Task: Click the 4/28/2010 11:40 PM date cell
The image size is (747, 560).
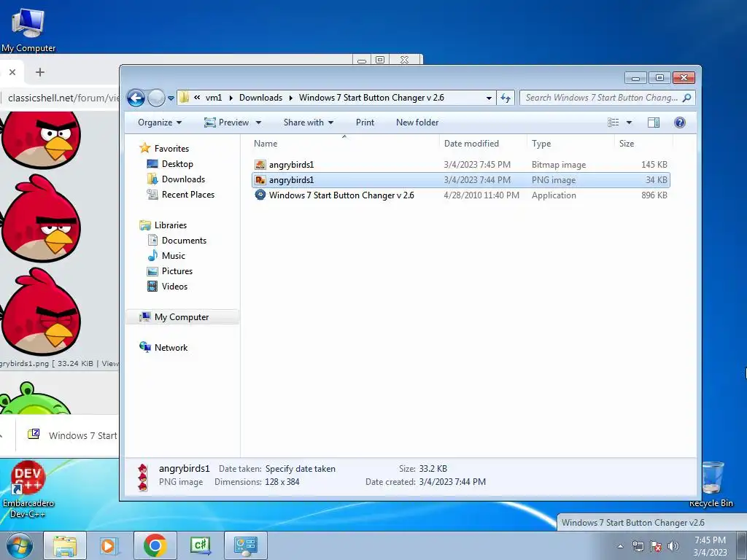Action: [481, 195]
